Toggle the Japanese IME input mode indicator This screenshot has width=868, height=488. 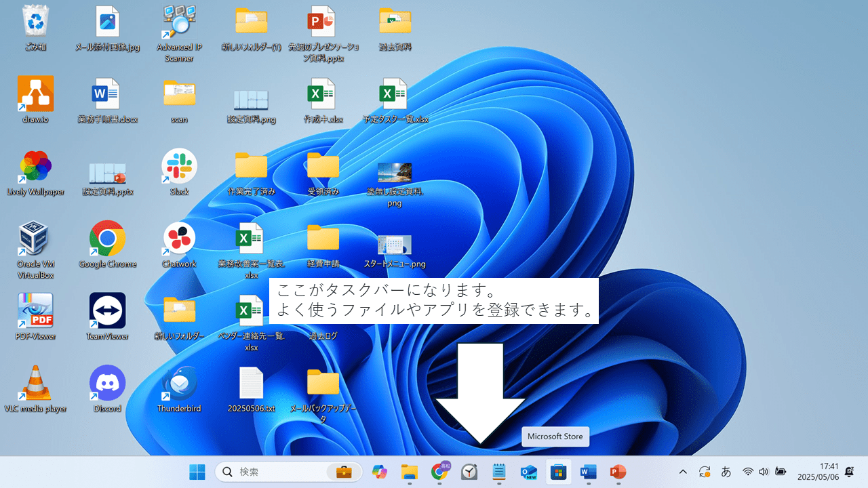[x=726, y=472]
